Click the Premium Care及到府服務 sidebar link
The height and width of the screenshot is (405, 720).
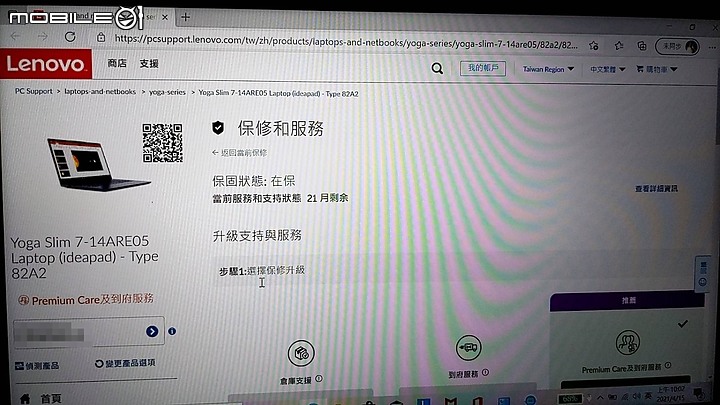(86, 299)
